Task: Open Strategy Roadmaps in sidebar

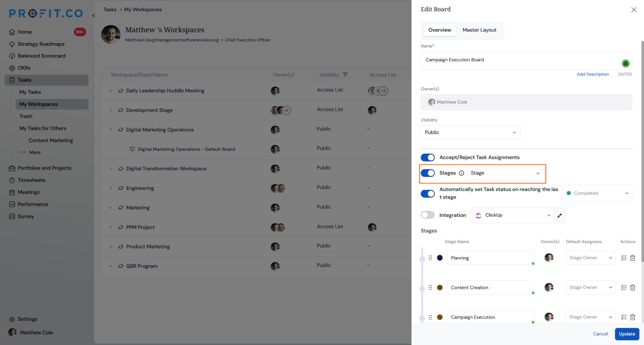Action: (41, 44)
